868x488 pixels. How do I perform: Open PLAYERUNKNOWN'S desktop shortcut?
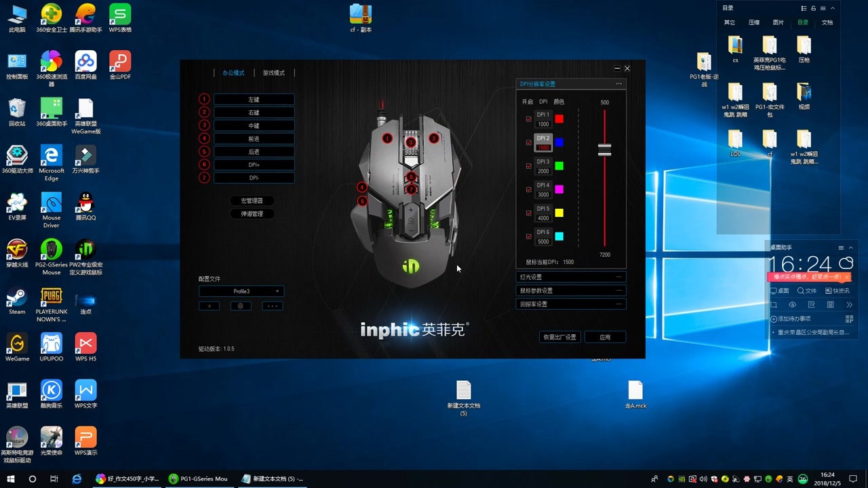(x=51, y=304)
